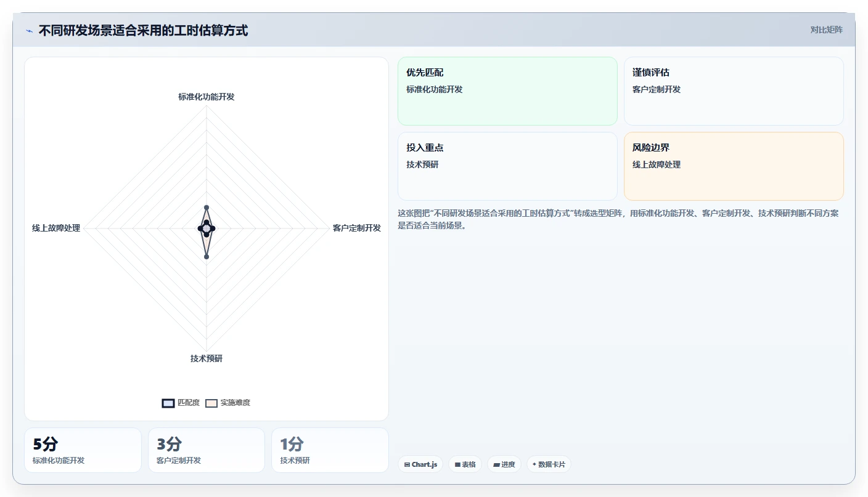The image size is (868, 497).
Task: Select the 投入重点 card
Action: coord(507,166)
